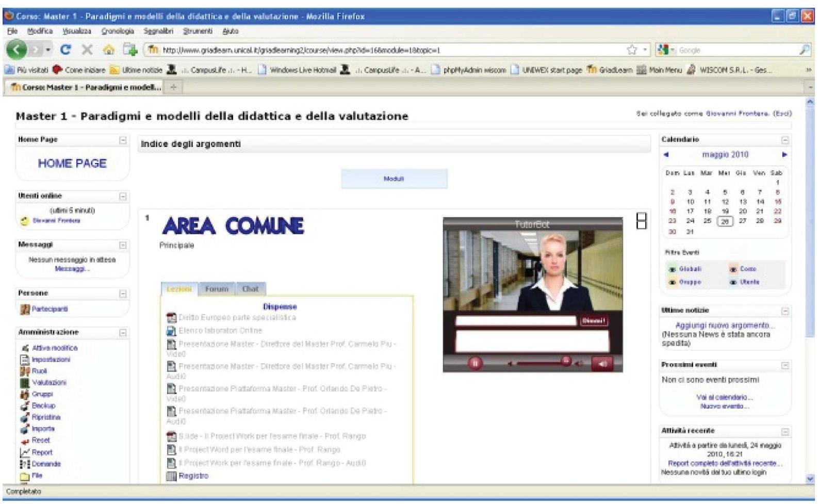
Task: Collapse the Persone block
Action: (123, 294)
